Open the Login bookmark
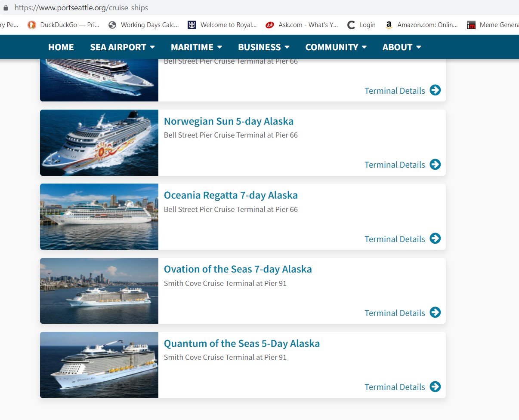 click(361, 25)
